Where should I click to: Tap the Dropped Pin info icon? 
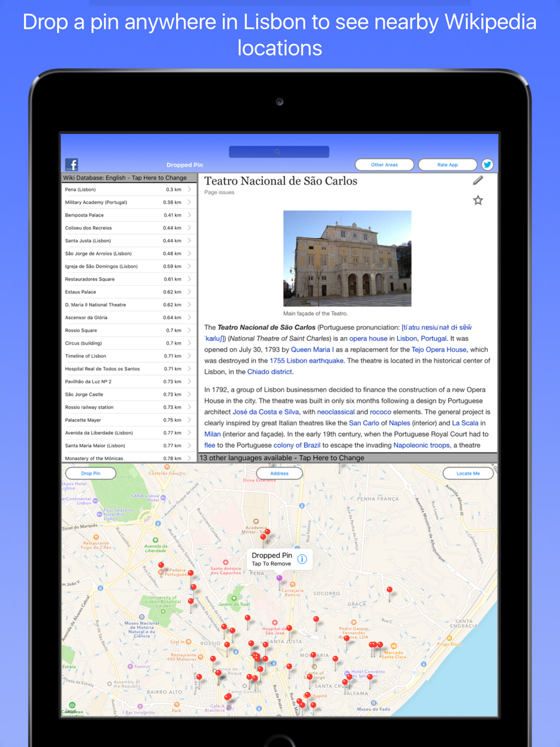[302, 559]
